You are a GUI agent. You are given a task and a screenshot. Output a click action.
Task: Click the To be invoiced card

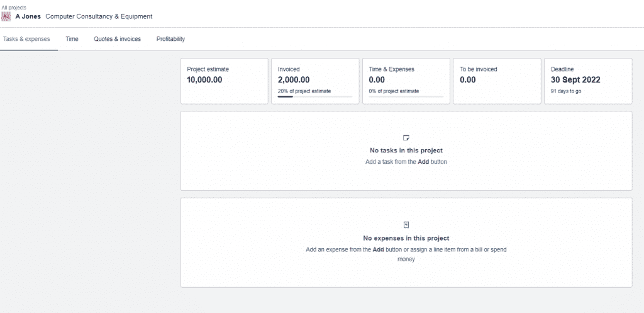pyautogui.click(x=497, y=81)
